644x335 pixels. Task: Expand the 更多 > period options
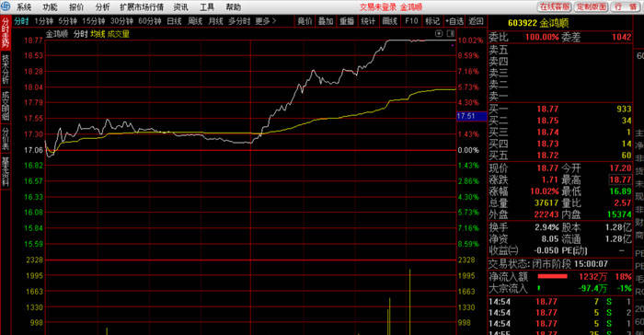point(266,21)
